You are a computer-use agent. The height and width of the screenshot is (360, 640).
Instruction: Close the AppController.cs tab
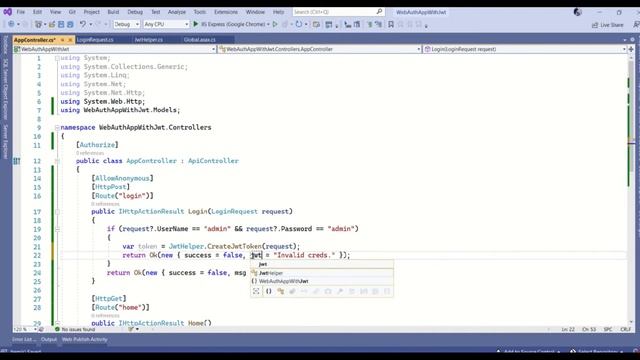coord(70,40)
